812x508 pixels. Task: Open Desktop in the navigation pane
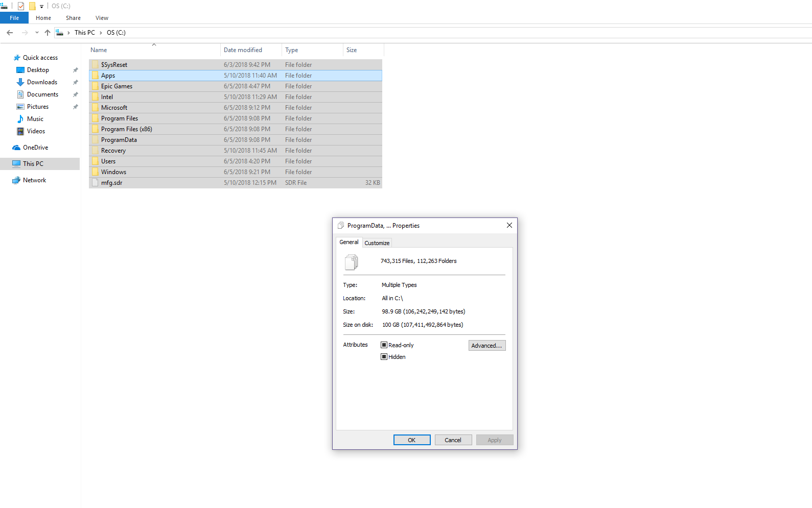(x=38, y=70)
